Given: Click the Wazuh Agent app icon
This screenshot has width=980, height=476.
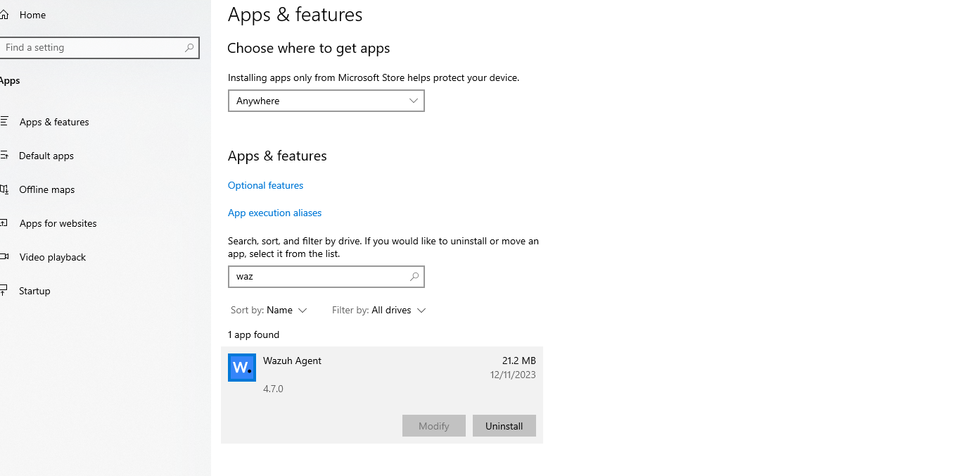Looking at the screenshot, I should coord(242,368).
